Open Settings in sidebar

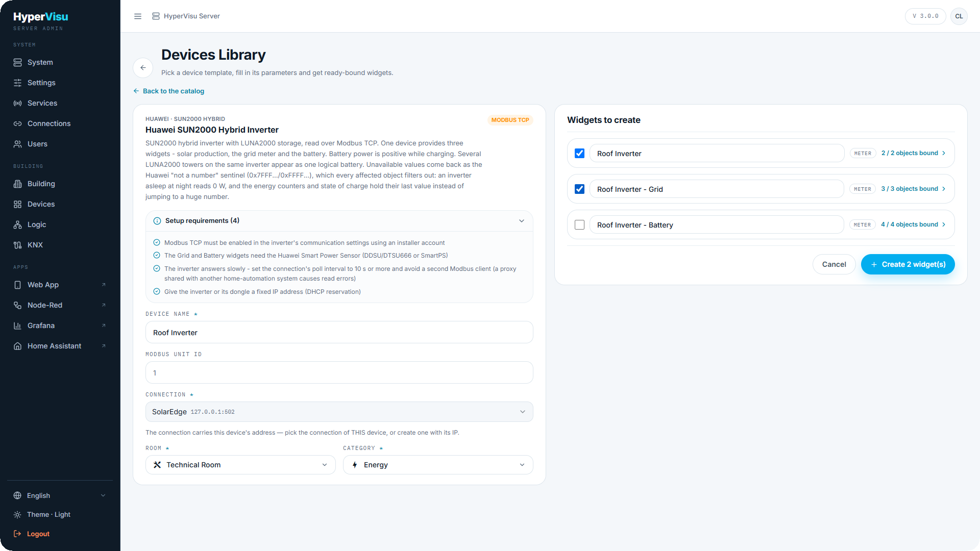pyautogui.click(x=60, y=83)
